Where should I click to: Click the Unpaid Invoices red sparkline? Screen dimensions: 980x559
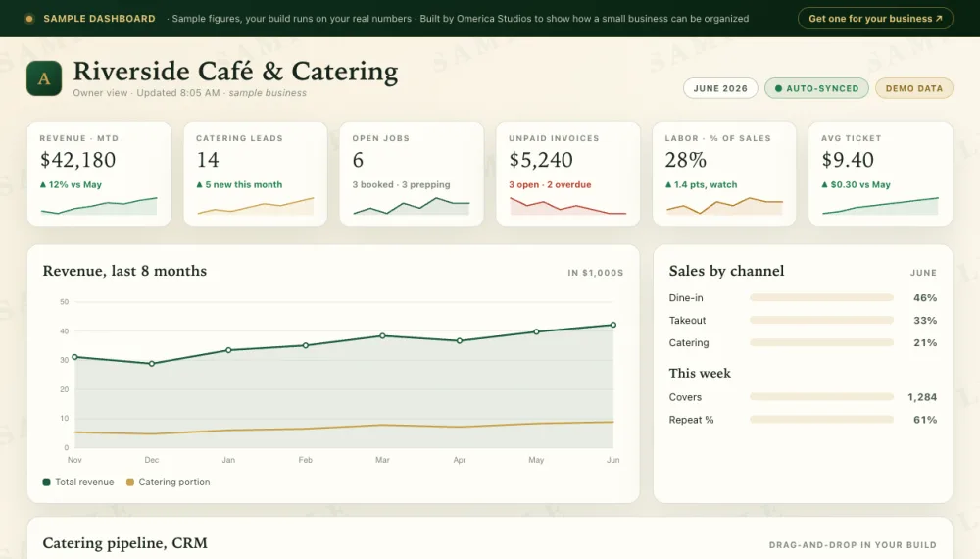pyautogui.click(x=568, y=206)
